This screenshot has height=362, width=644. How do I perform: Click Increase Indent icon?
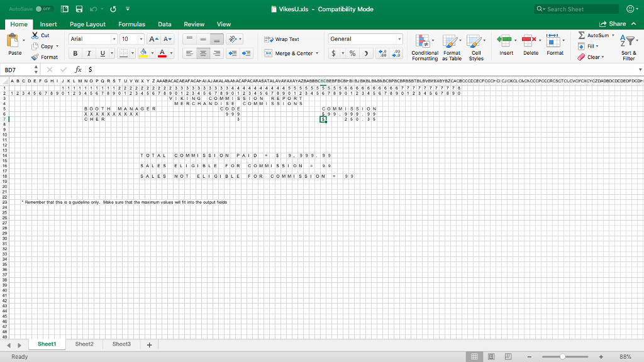(x=247, y=53)
